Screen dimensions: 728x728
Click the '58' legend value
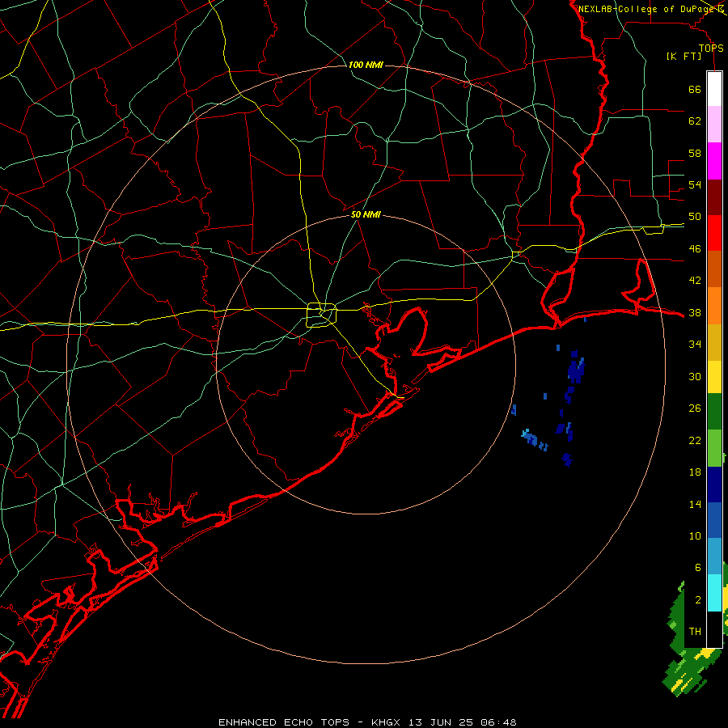[x=695, y=153]
